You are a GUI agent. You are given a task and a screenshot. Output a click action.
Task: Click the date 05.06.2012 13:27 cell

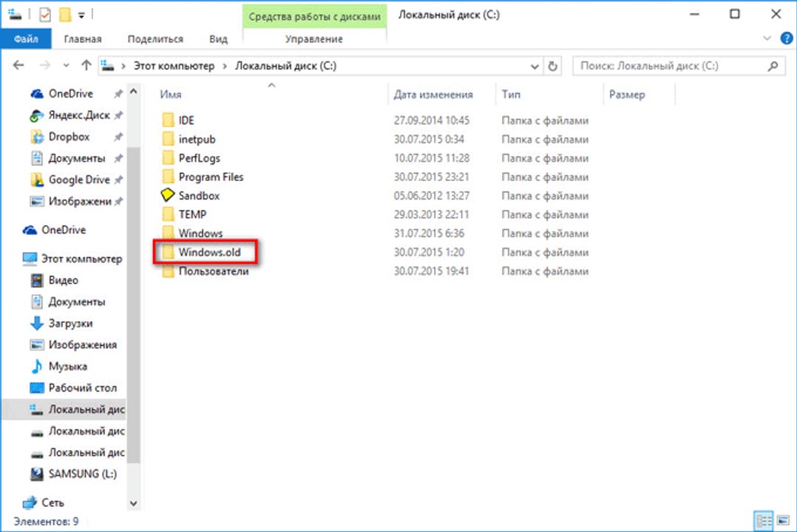click(x=432, y=196)
